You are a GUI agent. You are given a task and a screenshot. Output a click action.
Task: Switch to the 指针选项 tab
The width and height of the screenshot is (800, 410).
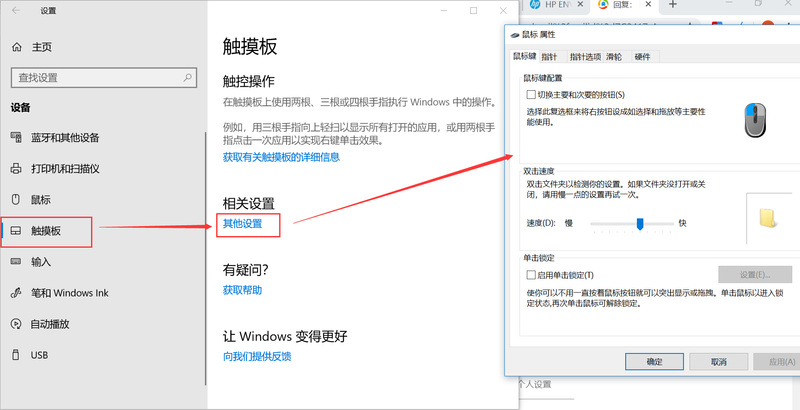pos(585,57)
